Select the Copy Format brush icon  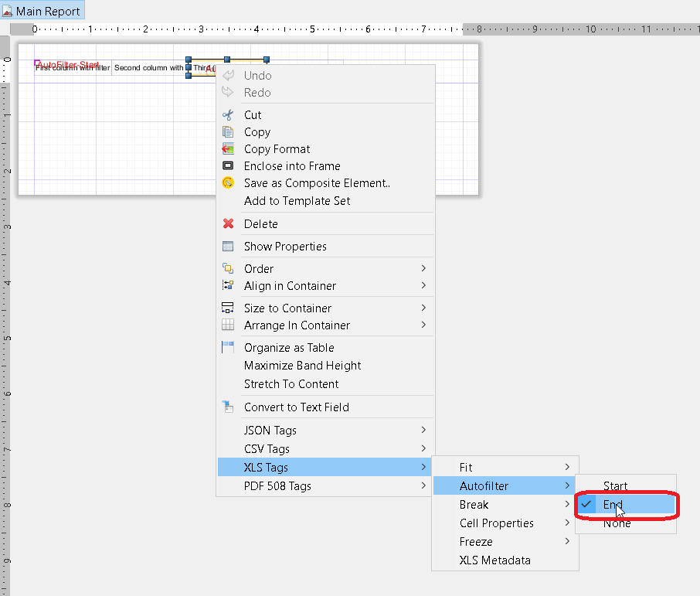[x=229, y=148]
